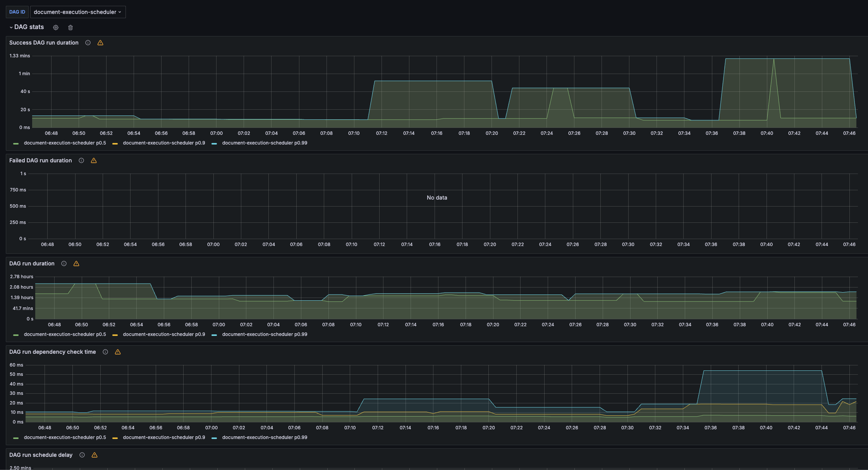868x470 pixels.
Task: Open the DAG stats row settings gear
Action: click(56, 28)
